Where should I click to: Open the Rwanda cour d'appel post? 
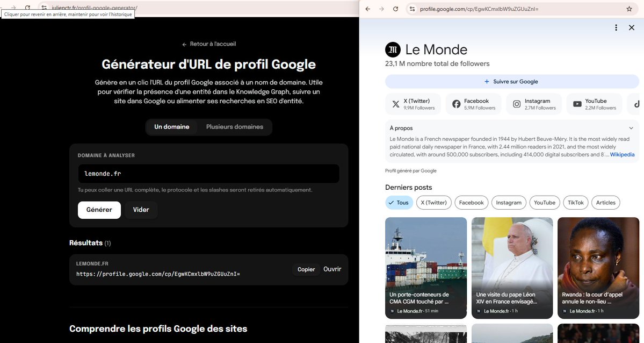[x=598, y=268]
